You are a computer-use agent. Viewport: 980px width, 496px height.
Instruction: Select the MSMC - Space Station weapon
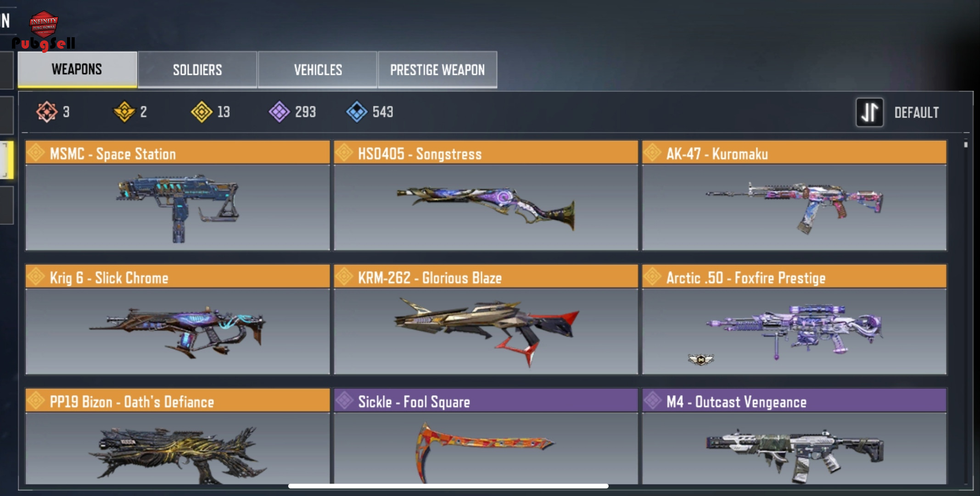click(178, 196)
